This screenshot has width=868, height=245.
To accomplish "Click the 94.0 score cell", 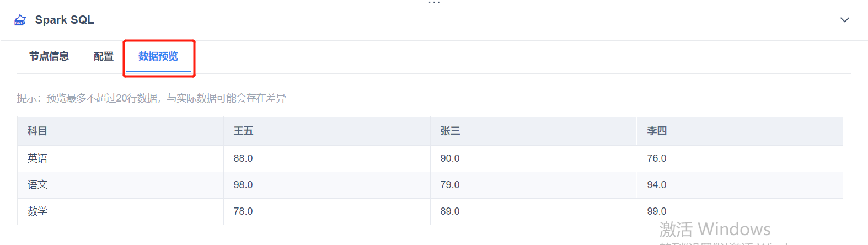I will pyautogui.click(x=657, y=185).
